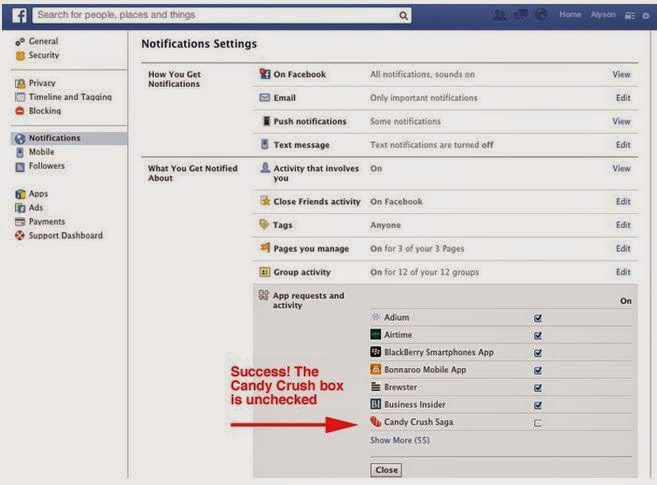Click the Group activity icon
This screenshot has width=657, height=485.
pos(264,272)
